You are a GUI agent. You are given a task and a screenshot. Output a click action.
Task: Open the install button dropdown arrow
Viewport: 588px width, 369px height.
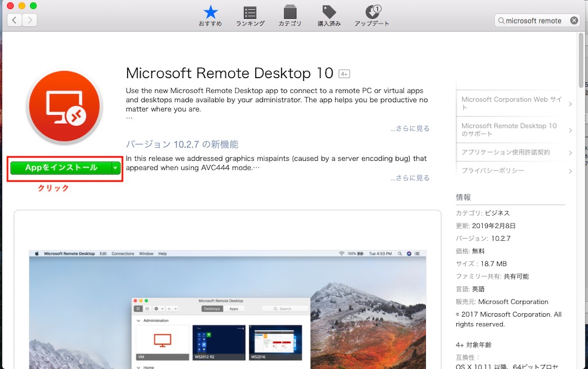[x=116, y=168]
